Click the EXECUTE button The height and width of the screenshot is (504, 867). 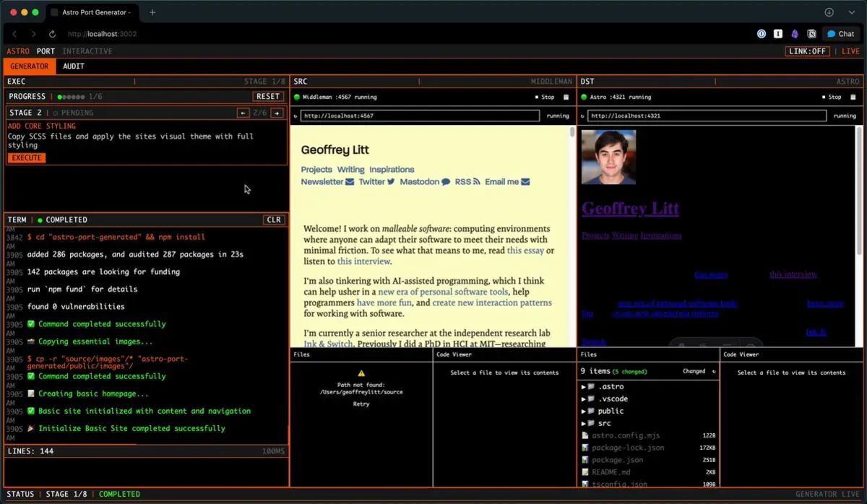coord(27,158)
